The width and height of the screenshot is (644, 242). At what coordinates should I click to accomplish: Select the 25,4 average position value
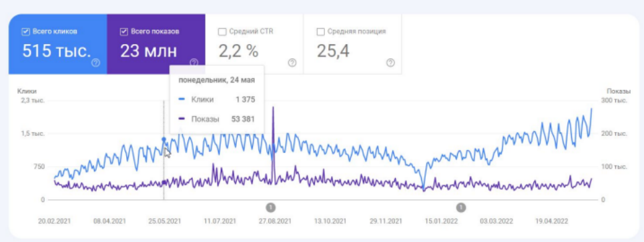pyautogui.click(x=333, y=51)
